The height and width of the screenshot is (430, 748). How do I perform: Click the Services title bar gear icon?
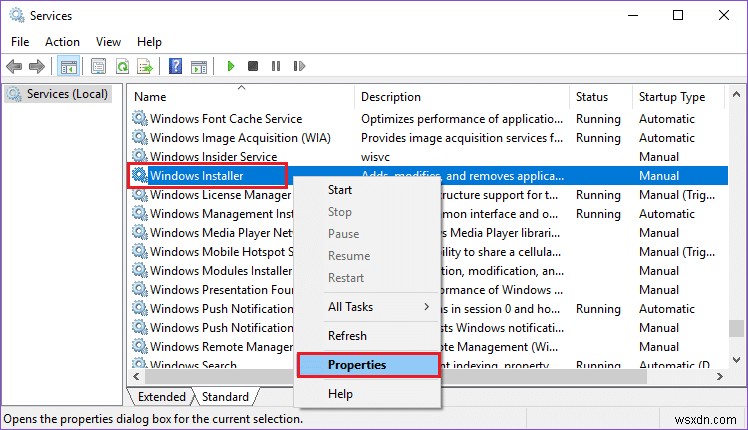point(17,15)
